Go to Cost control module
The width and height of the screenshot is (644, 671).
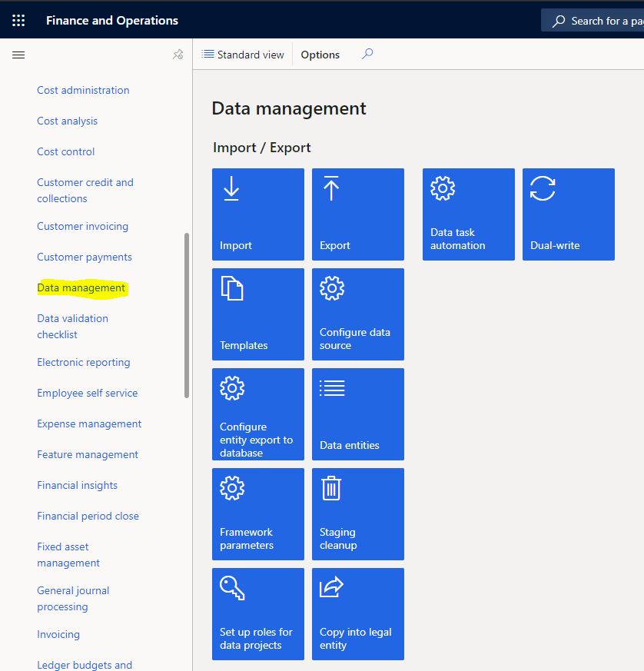click(66, 152)
